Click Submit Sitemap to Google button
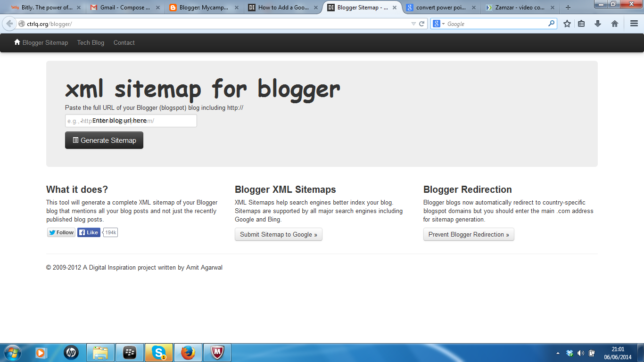This screenshot has width=644, height=362. (279, 234)
